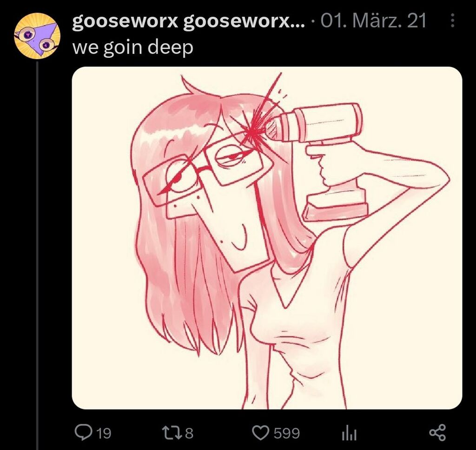The width and height of the screenshot is (476, 450).
Task: Click the second gooseworx... handle text
Action: click(x=244, y=21)
